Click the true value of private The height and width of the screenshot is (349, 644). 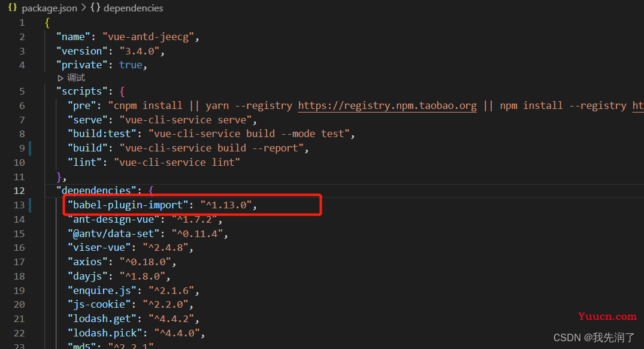pyautogui.click(x=131, y=65)
